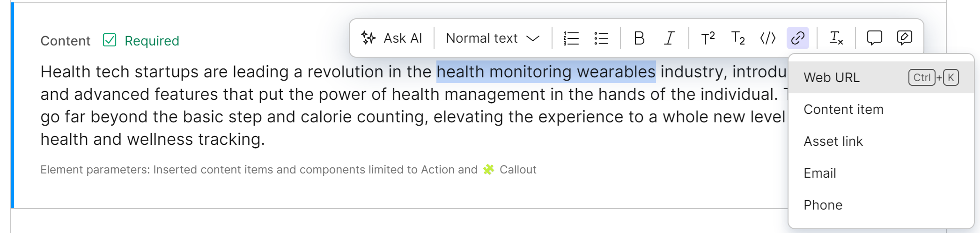980x233 pixels.
Task: Click the link insert icon
Action: 798,38
